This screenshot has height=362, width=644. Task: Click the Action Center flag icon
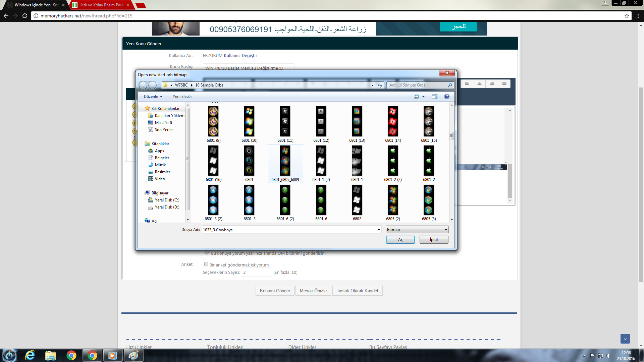592,356
